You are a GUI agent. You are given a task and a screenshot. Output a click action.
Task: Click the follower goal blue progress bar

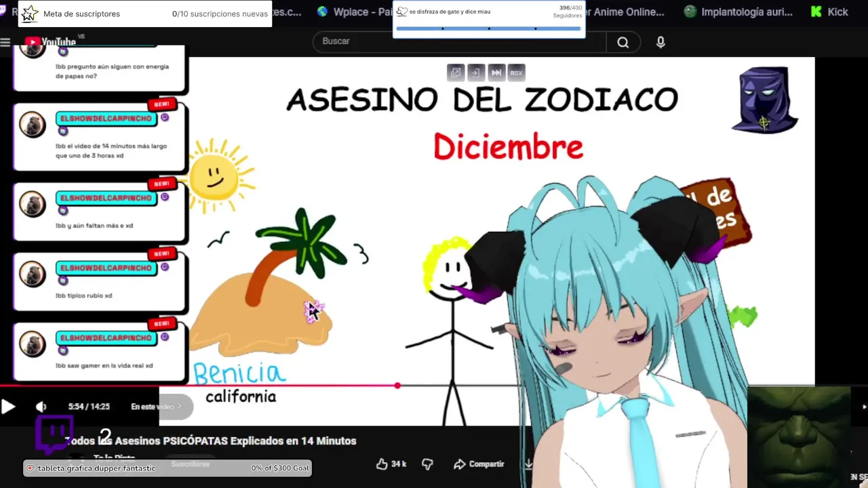point(488,28)
